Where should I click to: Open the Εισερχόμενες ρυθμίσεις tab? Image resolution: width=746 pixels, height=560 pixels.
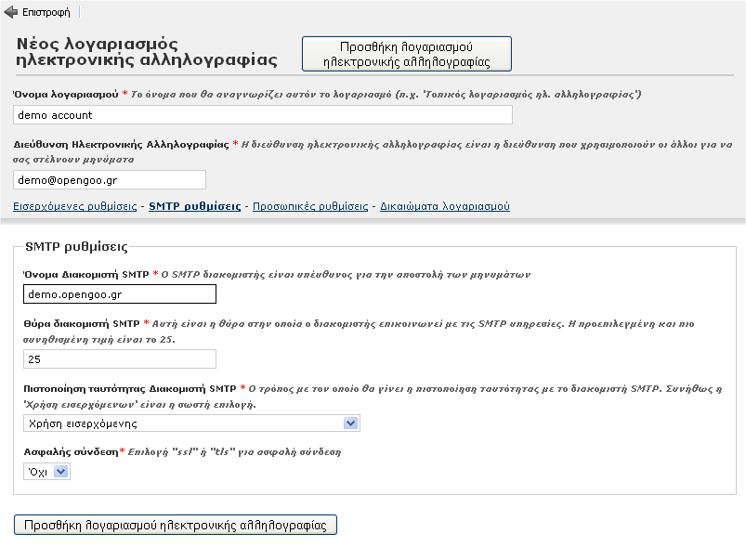75,206
